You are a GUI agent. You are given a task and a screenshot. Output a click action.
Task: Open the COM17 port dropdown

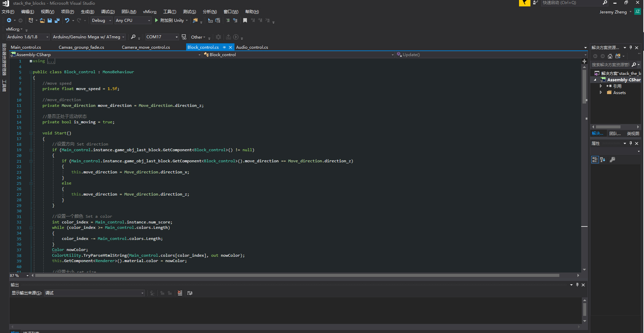176,37
